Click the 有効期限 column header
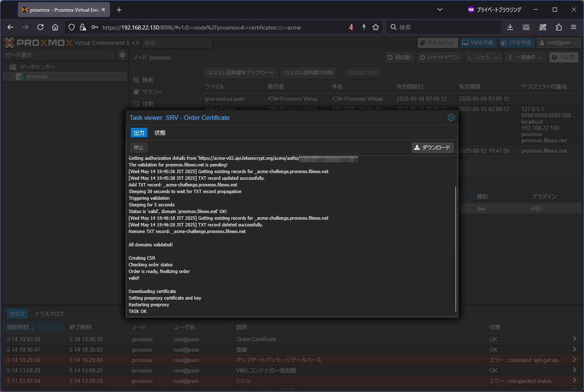The image size is (584, 392). pyautogui.click(x=485, y=87)
